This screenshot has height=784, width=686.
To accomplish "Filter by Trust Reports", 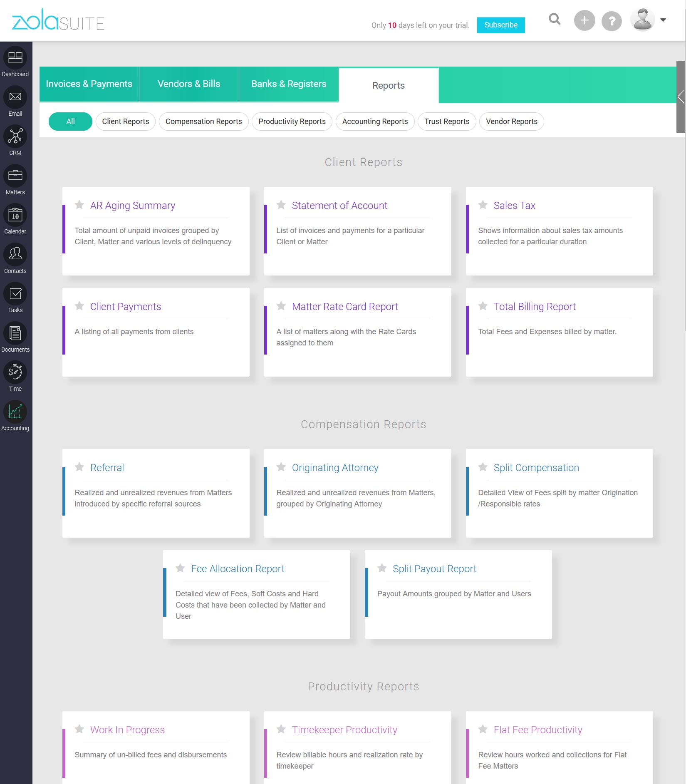I will click(x=447, y=122).
